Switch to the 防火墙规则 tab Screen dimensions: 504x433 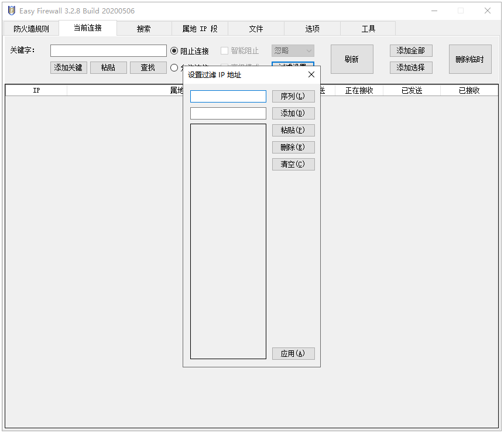pyautogui.click(x=31, y=29)
